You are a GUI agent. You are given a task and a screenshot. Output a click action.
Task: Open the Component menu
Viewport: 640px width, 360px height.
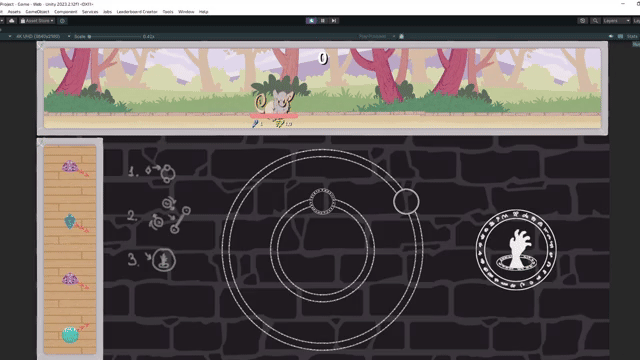(66, 12)
